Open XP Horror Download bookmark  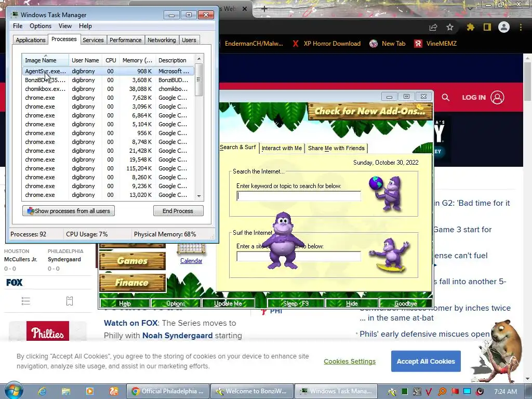pos(326,44)
